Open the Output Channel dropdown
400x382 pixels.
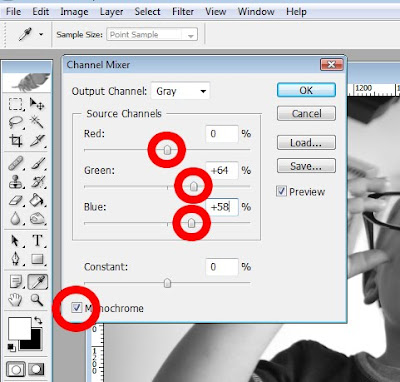180,91
